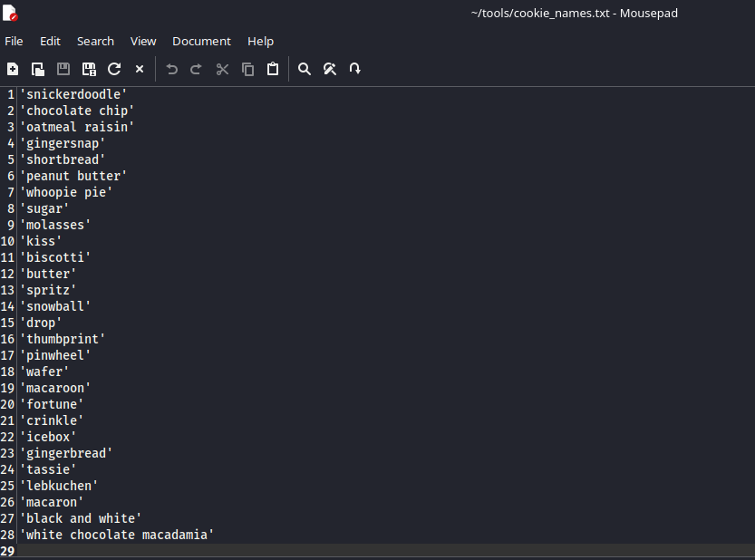
Task: Open the Search menu
Action: (95, 41)
